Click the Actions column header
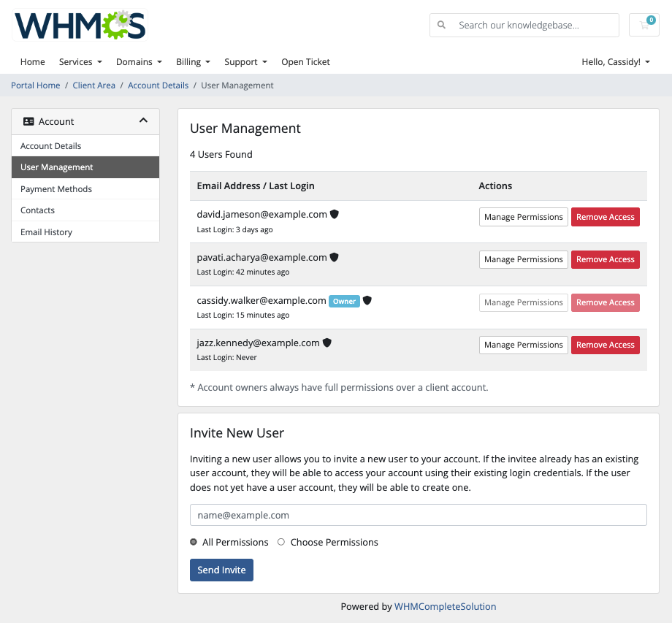Image resolution: width=672 pixels, height=623 pixels. pyautogui.click(x=495, y=186)
